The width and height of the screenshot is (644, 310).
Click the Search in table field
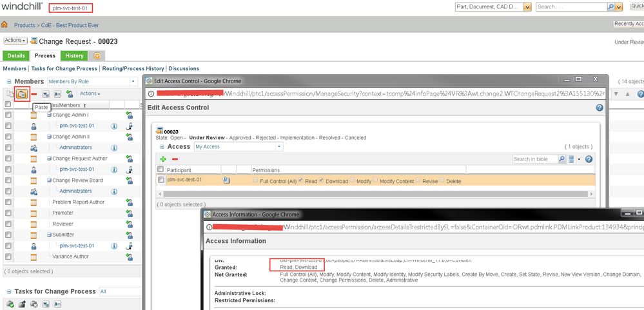pyautogui.click(x=534, y=159)
